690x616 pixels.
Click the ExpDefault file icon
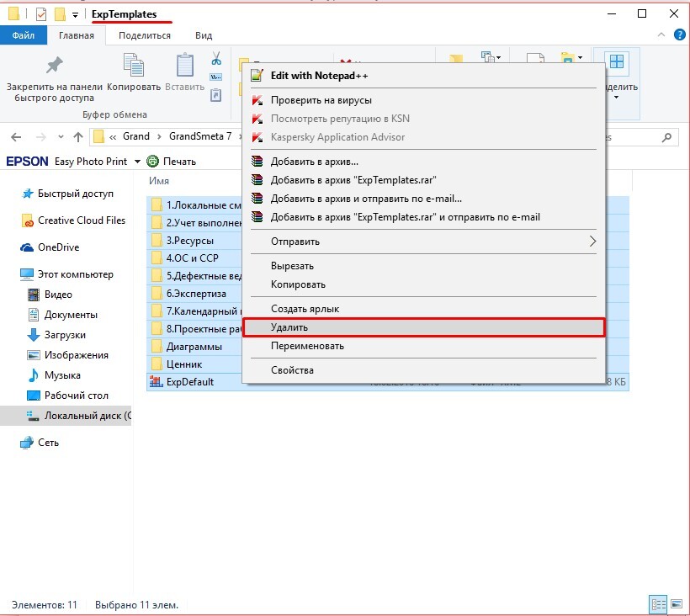(x=157, y=381)
